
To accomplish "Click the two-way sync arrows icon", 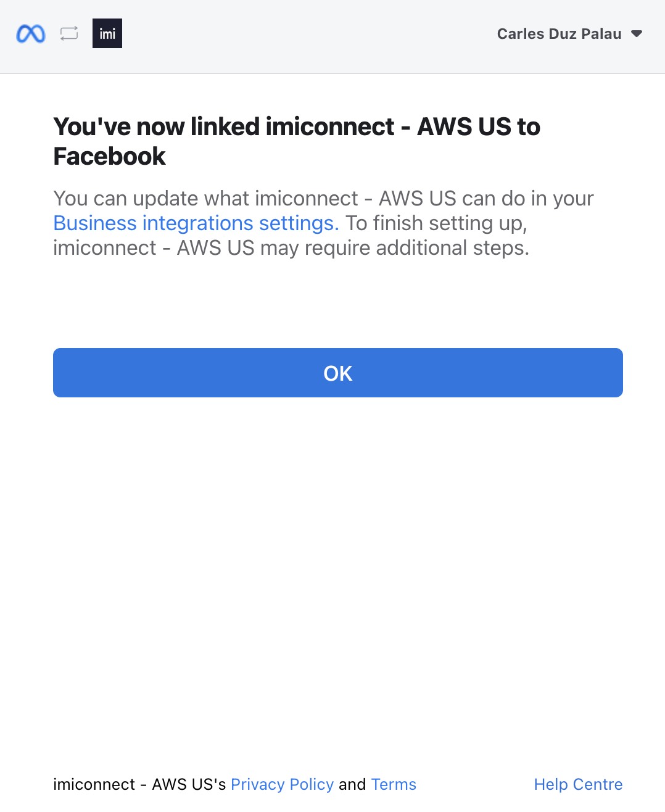I will pyautogui.click(x=69, y=33).
